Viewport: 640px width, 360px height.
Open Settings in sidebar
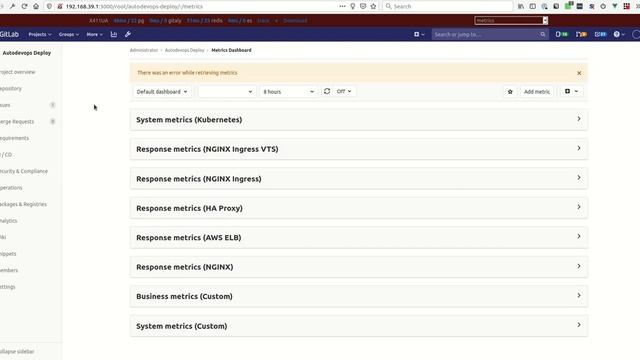point(8,287)
